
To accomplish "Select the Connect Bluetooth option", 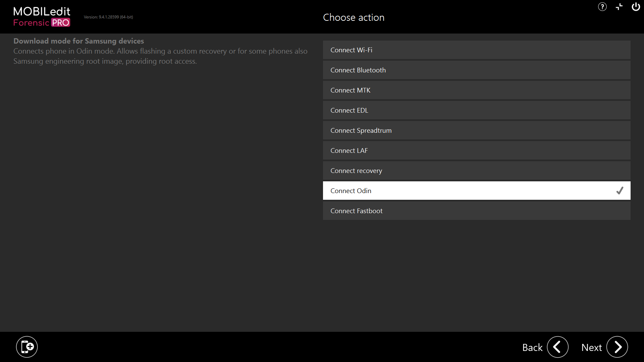I will click(476, 70).
